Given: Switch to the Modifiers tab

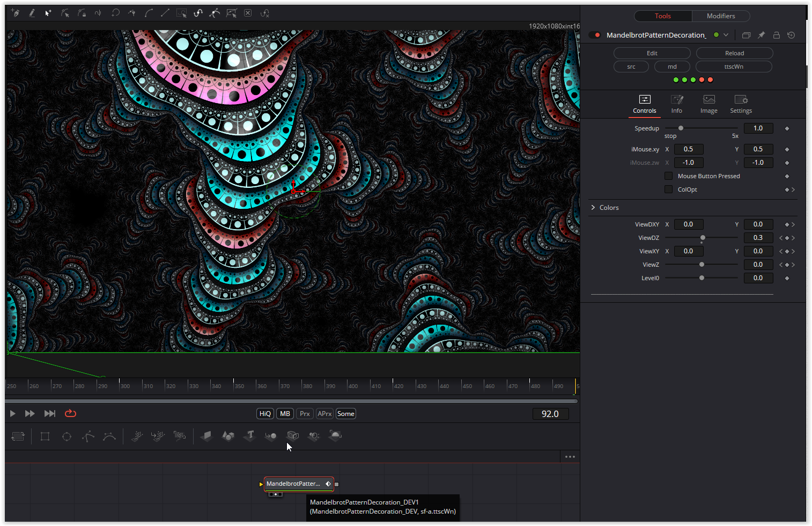Looking at the screenshot, I should pyautogui.click(x=721, y=16).
